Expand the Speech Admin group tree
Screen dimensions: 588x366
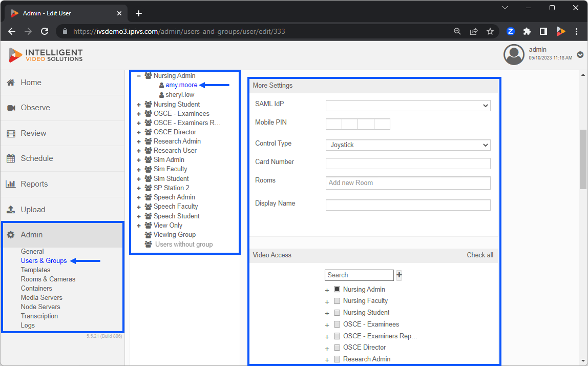(x=139, y=197)
